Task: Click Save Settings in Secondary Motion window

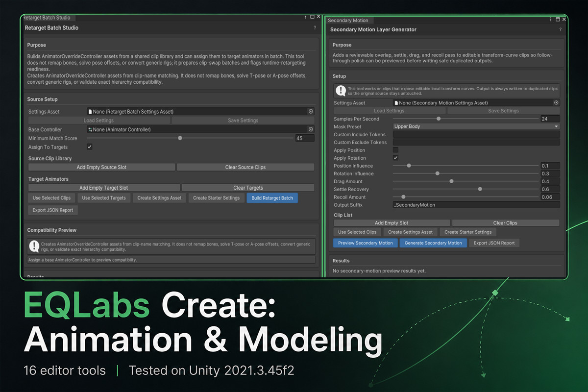Action: [503, 111]
